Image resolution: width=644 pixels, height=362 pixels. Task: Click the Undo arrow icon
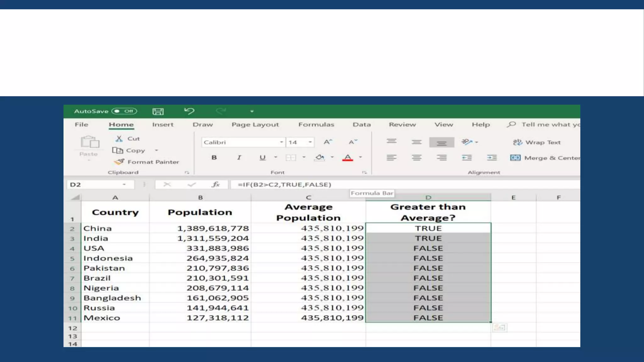pos(189,111)
